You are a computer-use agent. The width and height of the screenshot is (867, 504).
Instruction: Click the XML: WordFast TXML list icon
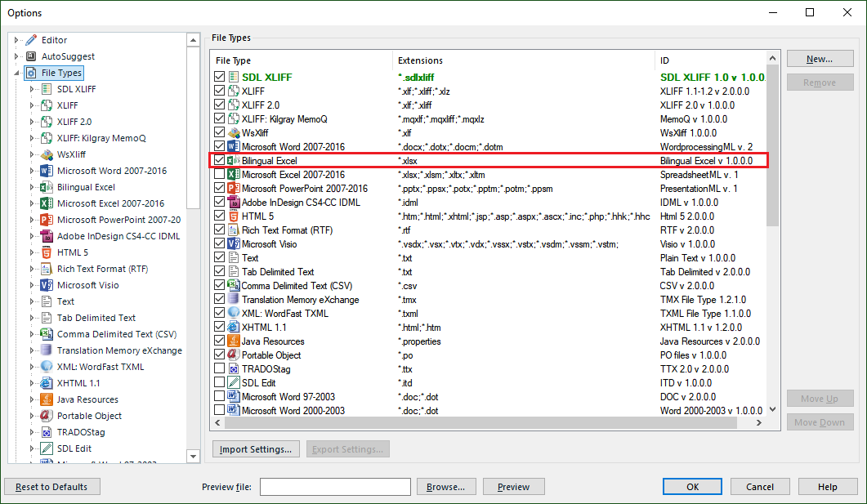coord(234,314)
